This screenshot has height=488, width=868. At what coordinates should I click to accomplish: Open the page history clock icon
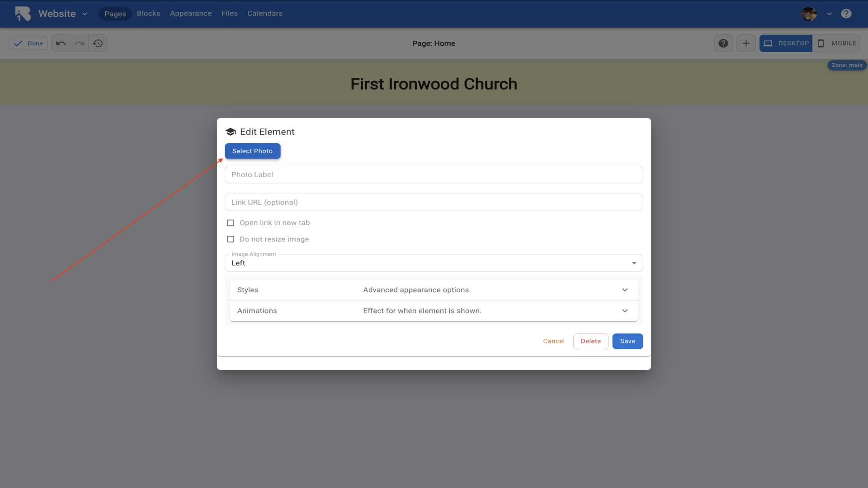[x=98, y=43]
